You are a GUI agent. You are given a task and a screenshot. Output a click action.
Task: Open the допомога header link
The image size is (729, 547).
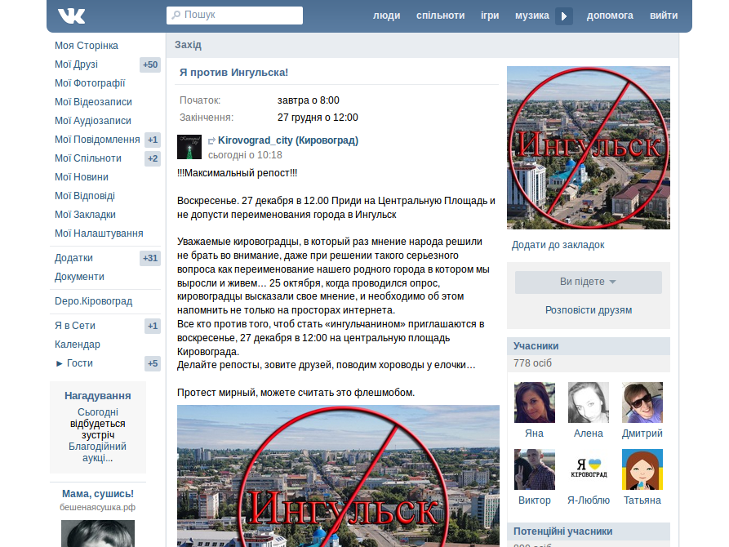click(610, 16)
